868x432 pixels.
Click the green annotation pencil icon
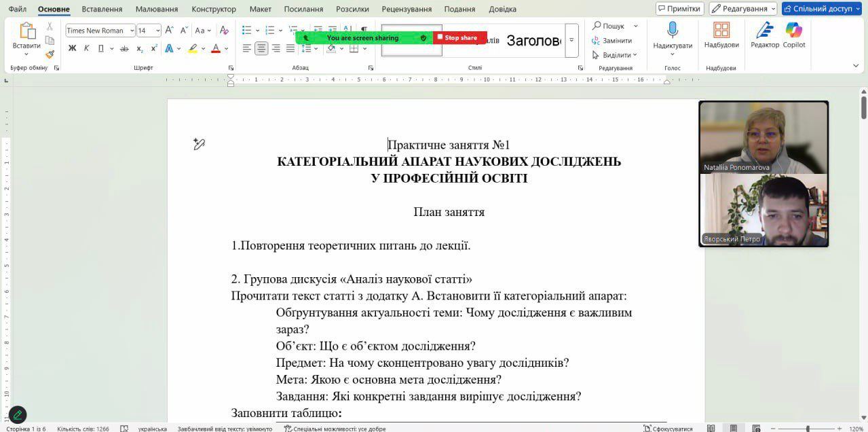pos(17,414)
